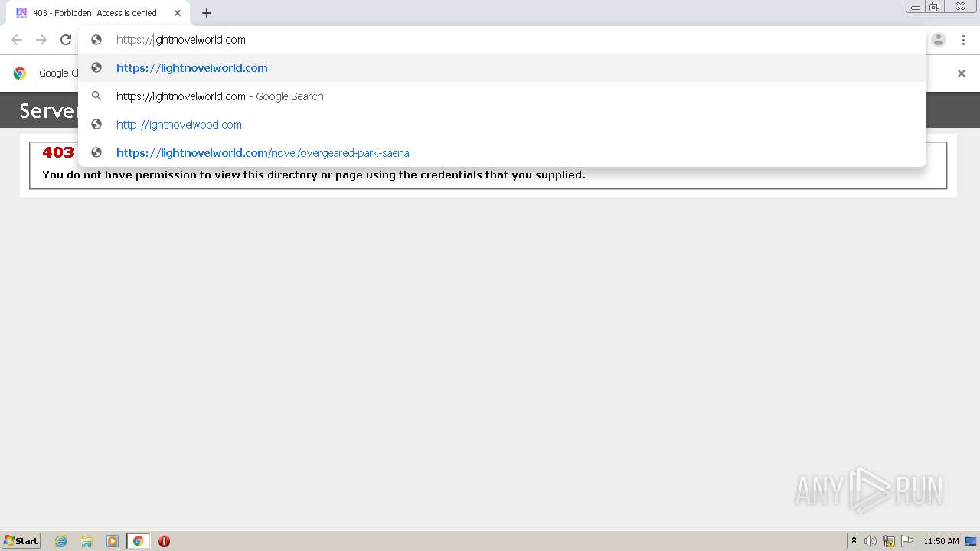Click the browser Back arrow
The image size is (980, 551).
point(17,40)
